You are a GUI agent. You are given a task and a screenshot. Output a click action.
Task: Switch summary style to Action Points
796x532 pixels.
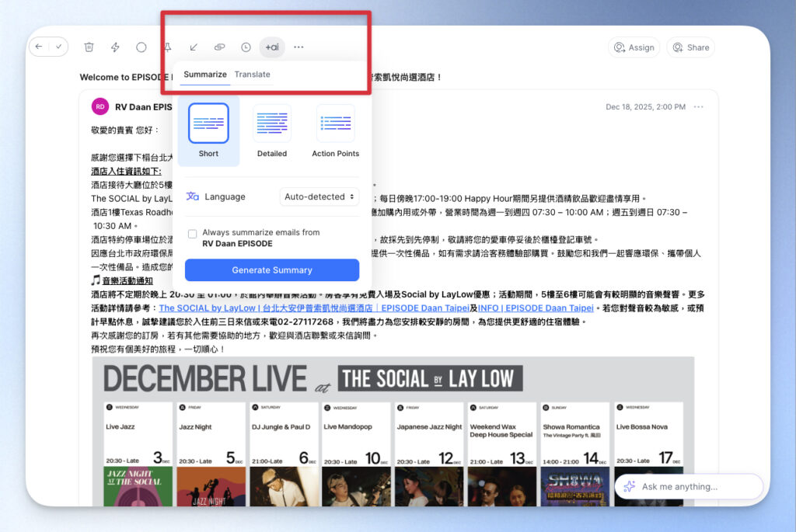pos(335,124)
